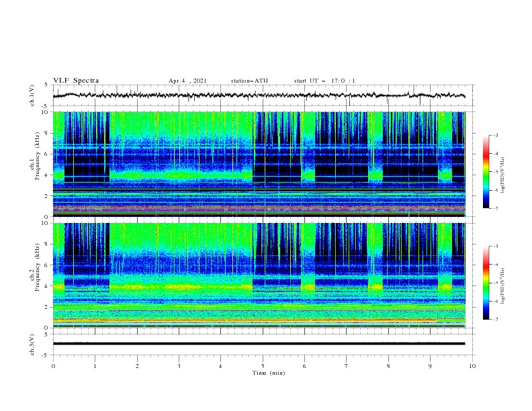Click the "Time (min)" axis label
The image size is (532, 411).
[x=269, y=373]
